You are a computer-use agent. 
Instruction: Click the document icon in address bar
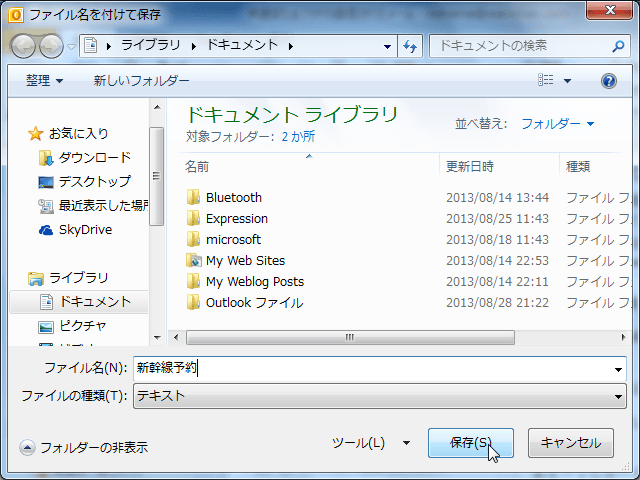point(91,45)
